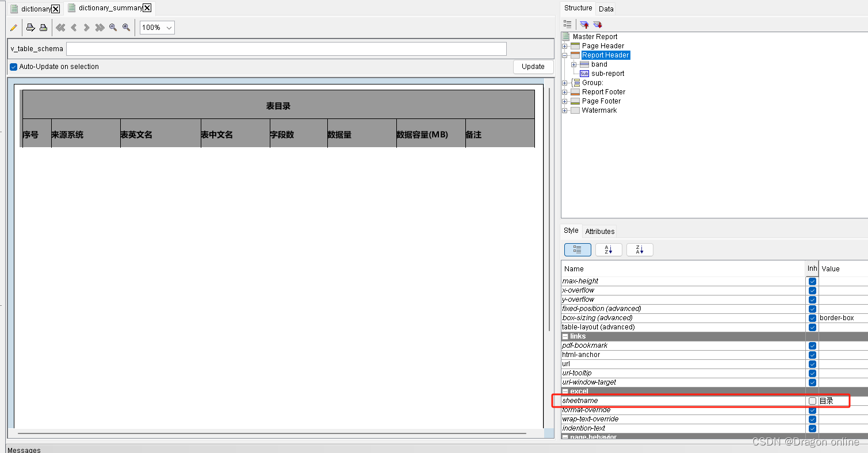Check the inherit checkbox for sheetname
The image size is (868, 453).
(812, 401)
